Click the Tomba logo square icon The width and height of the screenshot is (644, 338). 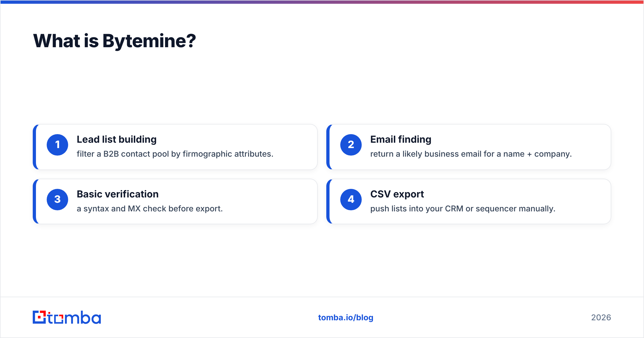(x=39, y=317)
